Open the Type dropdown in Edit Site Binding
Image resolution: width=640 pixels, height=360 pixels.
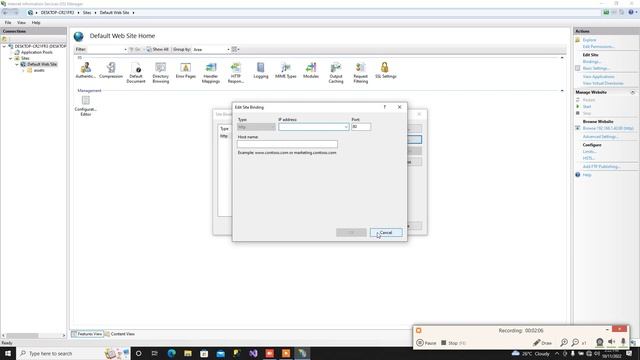tap(256, 127)
